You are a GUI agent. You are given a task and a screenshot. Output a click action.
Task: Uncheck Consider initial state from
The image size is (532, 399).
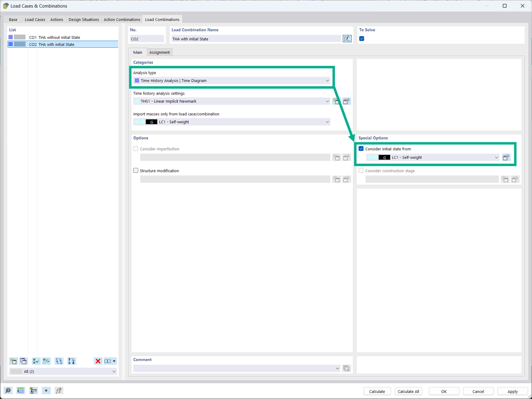pyautogui.click(x=361, y=149)
